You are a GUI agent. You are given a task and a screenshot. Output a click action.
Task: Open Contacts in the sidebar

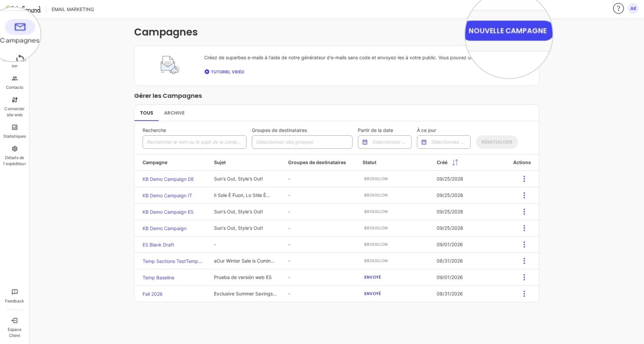coord(14,82)
